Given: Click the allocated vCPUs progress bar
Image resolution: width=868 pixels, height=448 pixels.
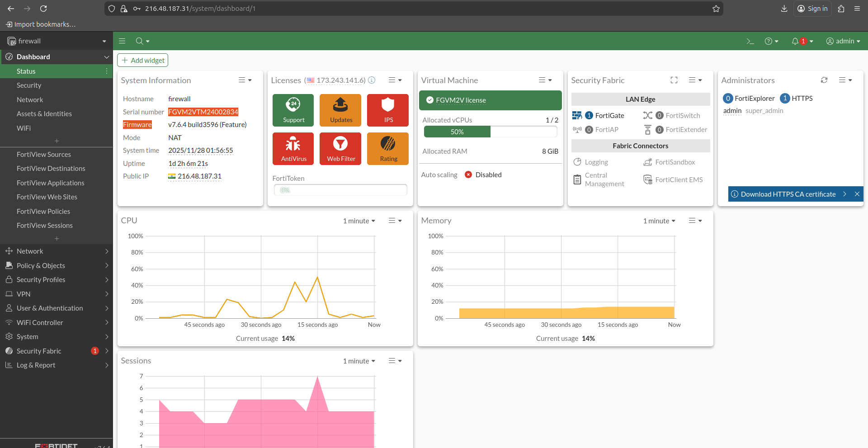Looking at the screenshot, I should pos(490,132).
